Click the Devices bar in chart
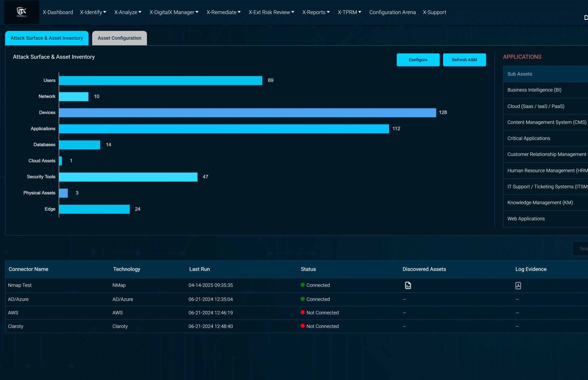This screenshot has width=588, height=380. pyautogui.click(x=248, y=113)
